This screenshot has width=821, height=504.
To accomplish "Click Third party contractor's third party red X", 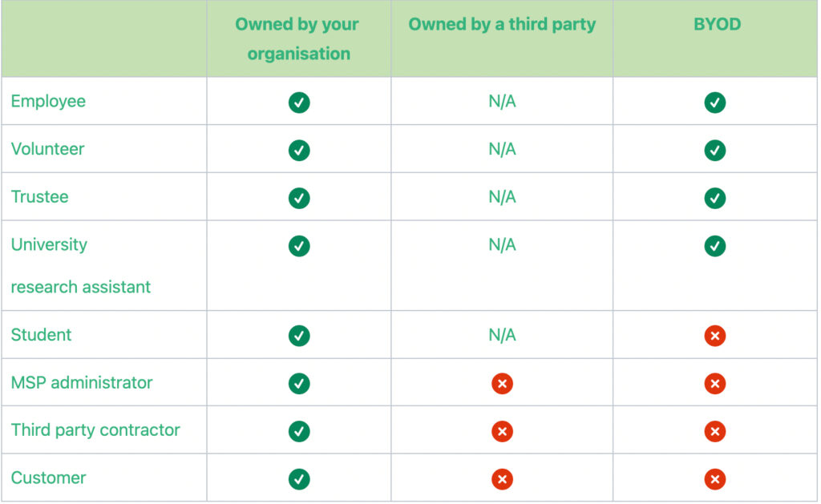I will tap(502, 432).
